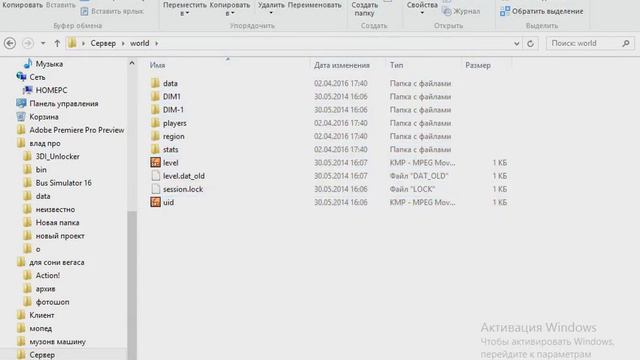The width and height of the screenshot is (640, 360).
Task: Select the 'DIM1' folder icon
Action: (155, 96)
